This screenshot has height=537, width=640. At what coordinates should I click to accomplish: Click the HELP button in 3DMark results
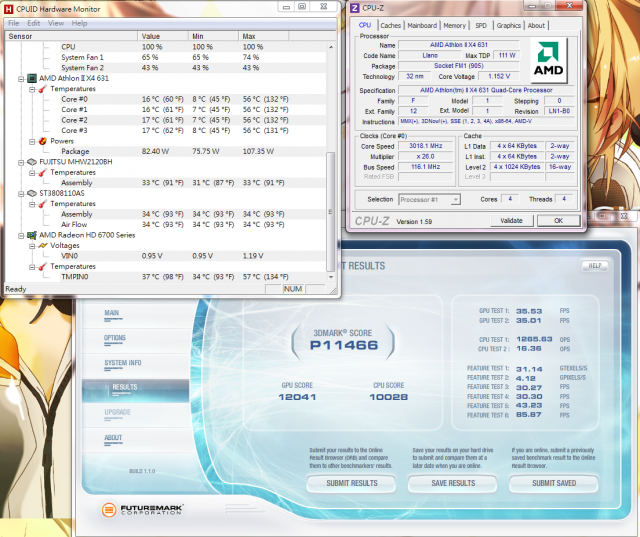(x=595, y=266)
